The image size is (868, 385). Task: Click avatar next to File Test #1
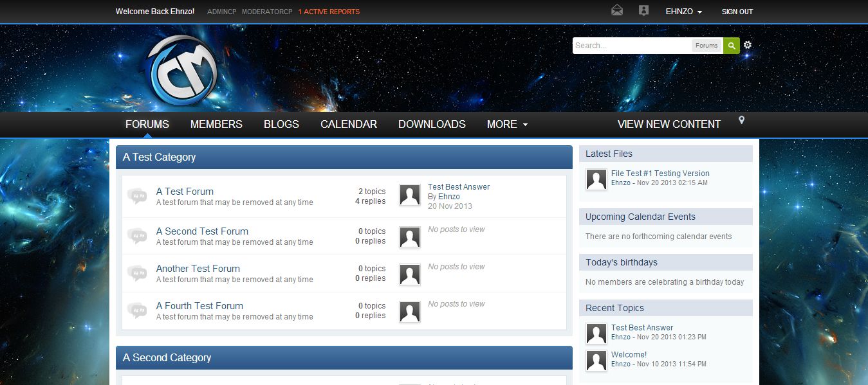(596, 179)
